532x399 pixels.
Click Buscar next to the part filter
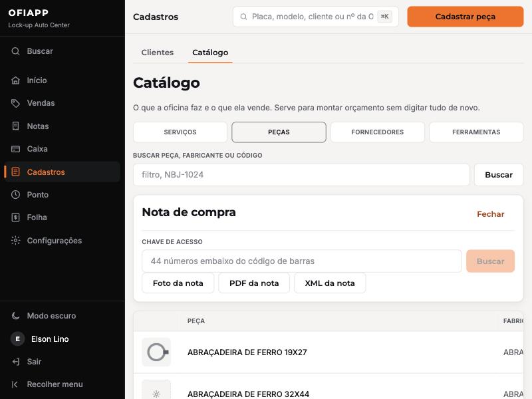pyautogui.click(x=499, y=175)
